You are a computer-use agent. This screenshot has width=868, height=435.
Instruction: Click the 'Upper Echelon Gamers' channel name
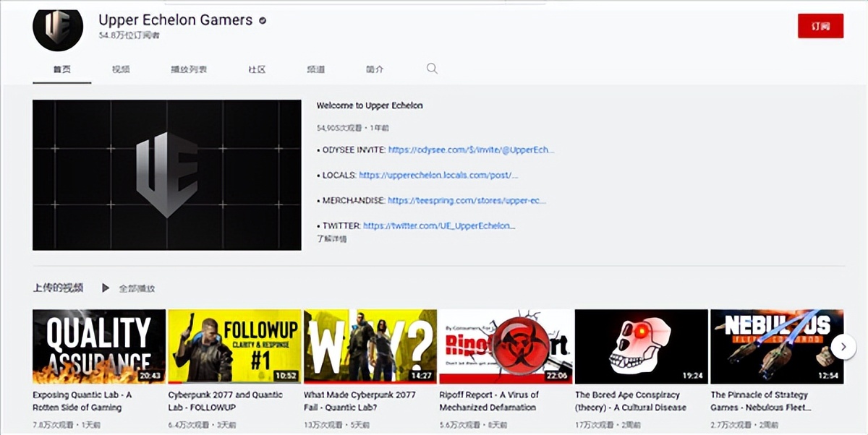pos(176,20)
